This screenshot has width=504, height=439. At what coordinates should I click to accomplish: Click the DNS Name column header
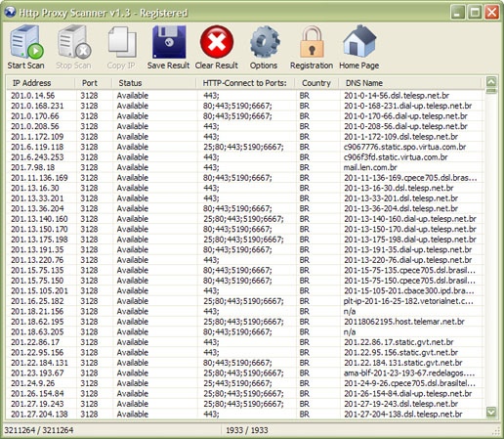(410, 83)
